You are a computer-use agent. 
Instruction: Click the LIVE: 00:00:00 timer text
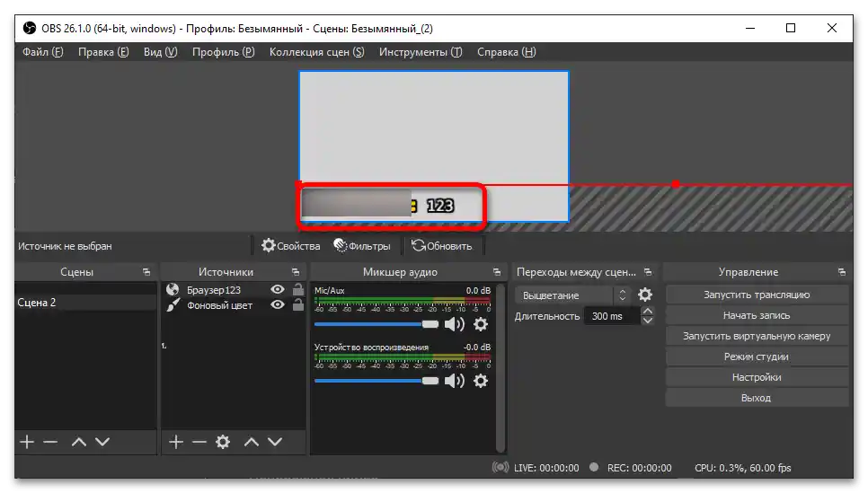click(546, 468)
